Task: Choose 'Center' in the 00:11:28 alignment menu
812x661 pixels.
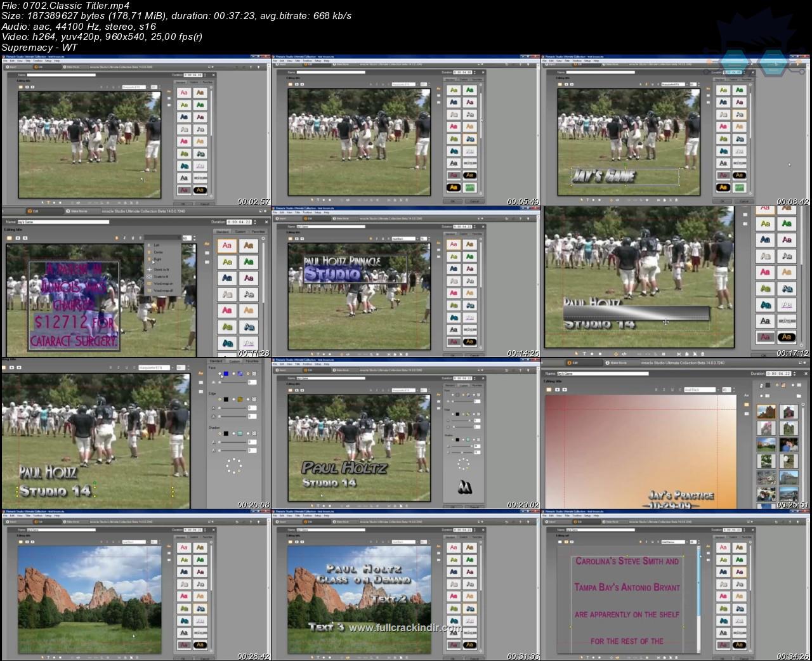Action: click(x=158, y=252)
